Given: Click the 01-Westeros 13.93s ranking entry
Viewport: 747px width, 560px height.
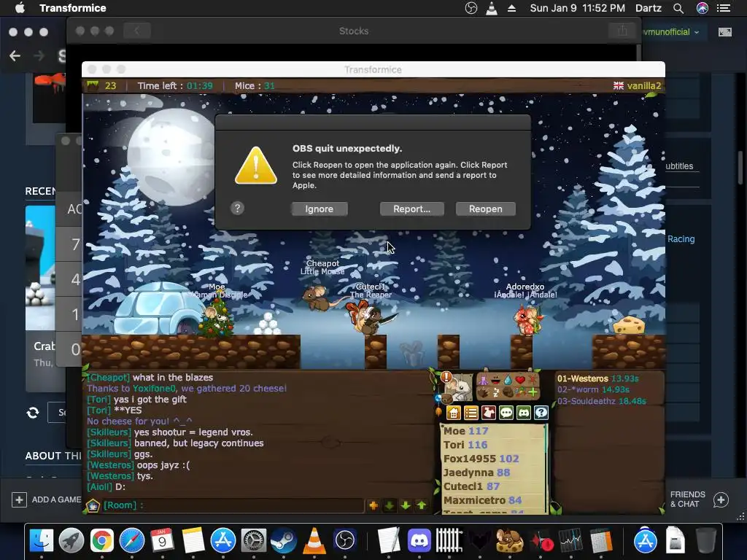Looking at the screenshot, I should (x=598, y=378).
